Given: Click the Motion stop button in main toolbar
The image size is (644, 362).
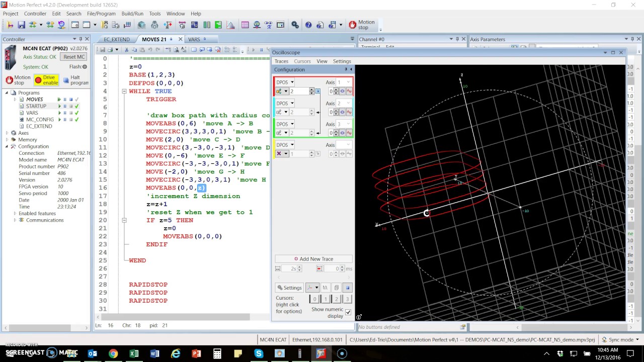Looking at the screenshot, I should tap(362, 25).
